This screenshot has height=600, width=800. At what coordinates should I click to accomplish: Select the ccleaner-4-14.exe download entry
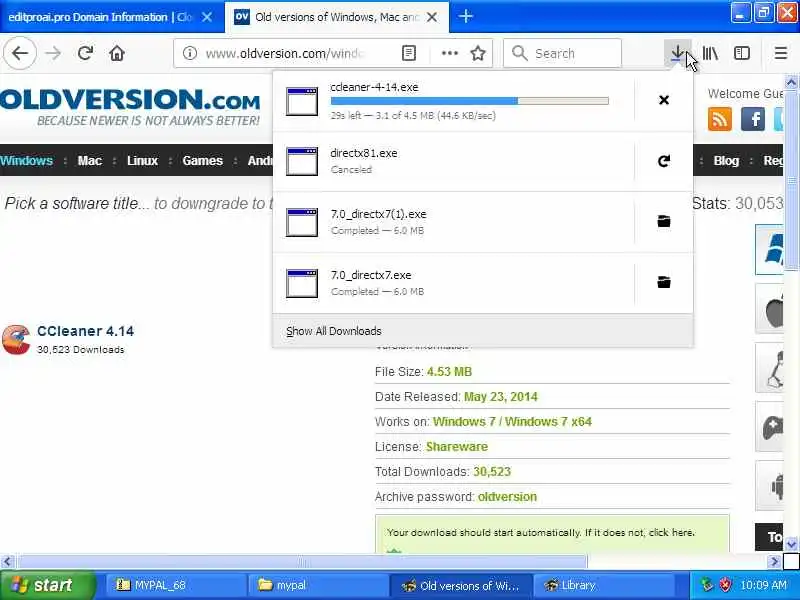[x=454, y=101]
